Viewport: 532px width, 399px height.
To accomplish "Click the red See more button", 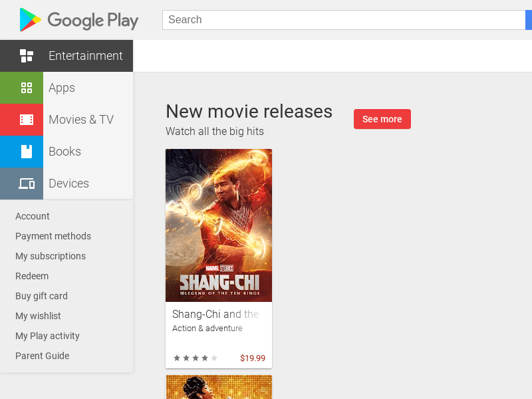I will 382,119.
